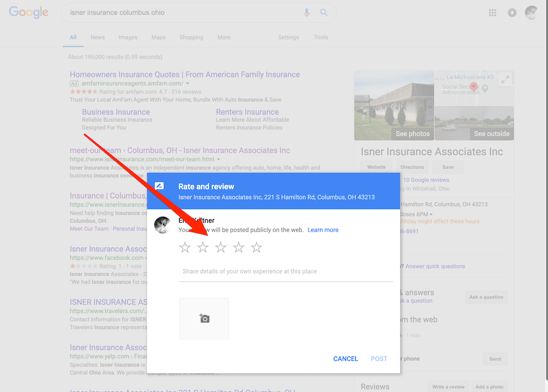The width and height of the screenshot is (548, 392).
Task: Expand the map view icon
Action: click(x=505, y=79)
